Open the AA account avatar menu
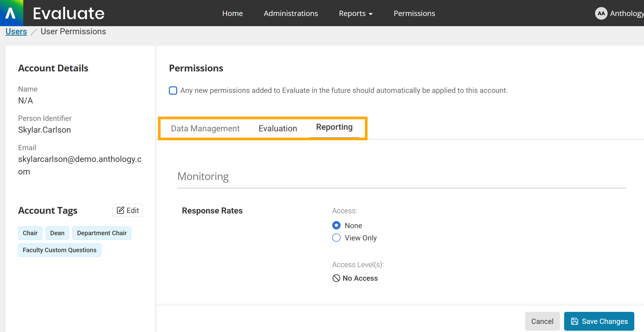The width and height of the screenshot is (644, 332). coord(601,13)
